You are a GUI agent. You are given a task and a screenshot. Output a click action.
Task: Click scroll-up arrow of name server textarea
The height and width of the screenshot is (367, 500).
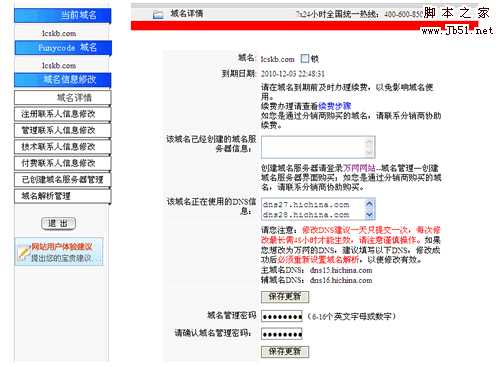point(369,142)
